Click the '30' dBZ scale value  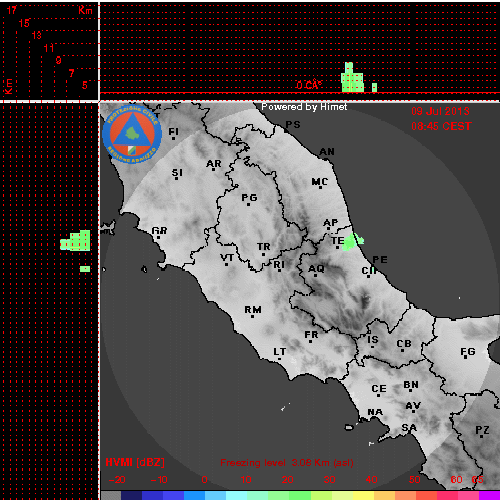click(x=329, y=480)
